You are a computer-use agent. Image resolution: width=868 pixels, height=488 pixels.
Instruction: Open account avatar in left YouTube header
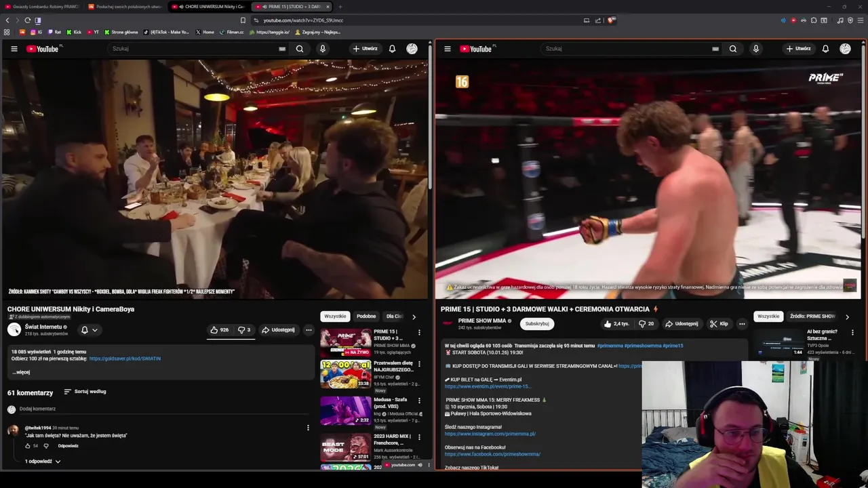412,49
